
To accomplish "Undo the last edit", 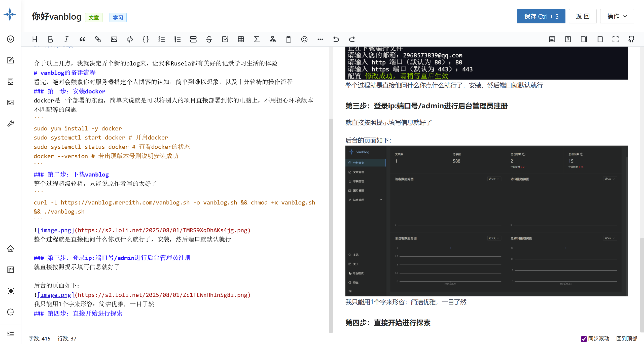I will point(336,39).
